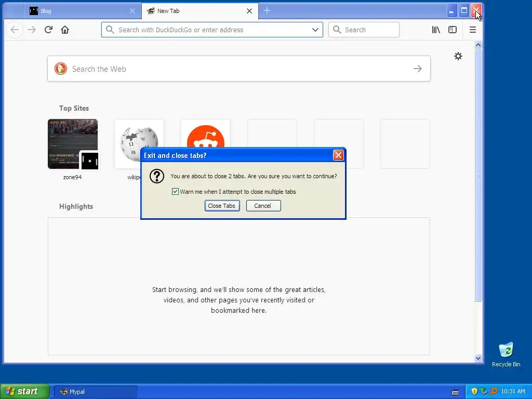Image resolution: width=532 pixels, height=399 pixels.
Task: Open the Wikipedia top site tile
Action: tap(139, 144)
